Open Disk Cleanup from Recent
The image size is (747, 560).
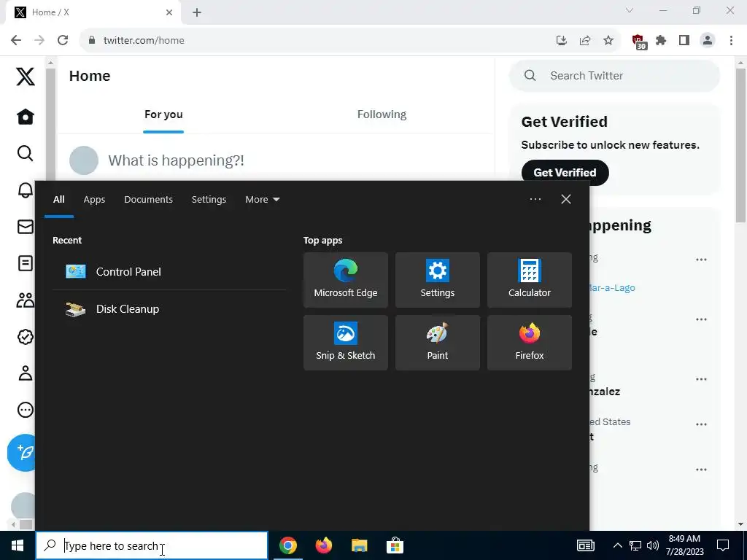click(x=169, y=309)
